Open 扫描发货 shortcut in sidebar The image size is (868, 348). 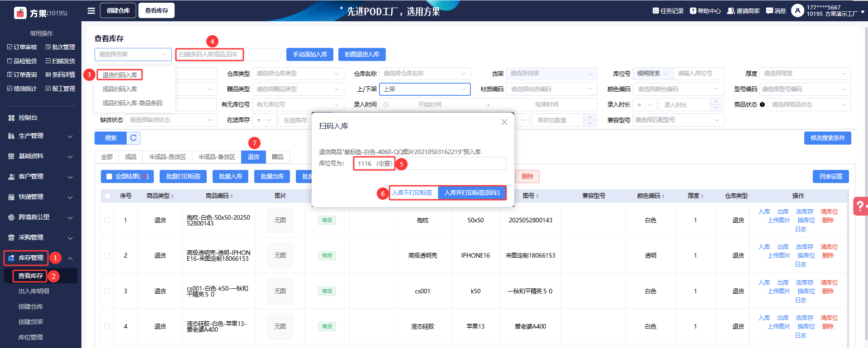click(60, 61)
